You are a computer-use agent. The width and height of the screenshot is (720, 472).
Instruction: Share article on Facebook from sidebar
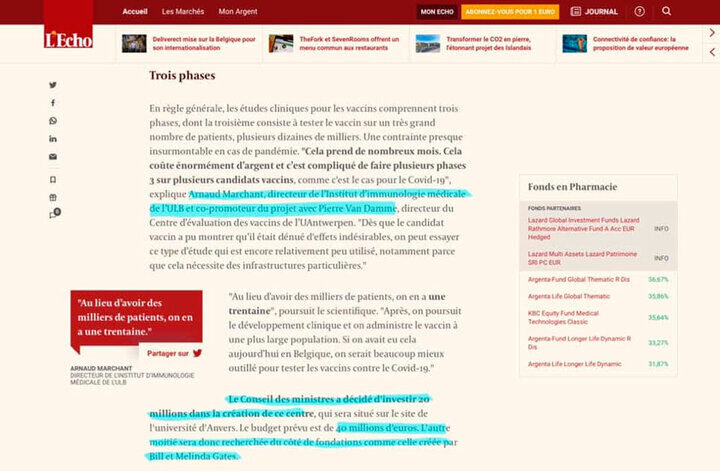(x=53, y=103)
